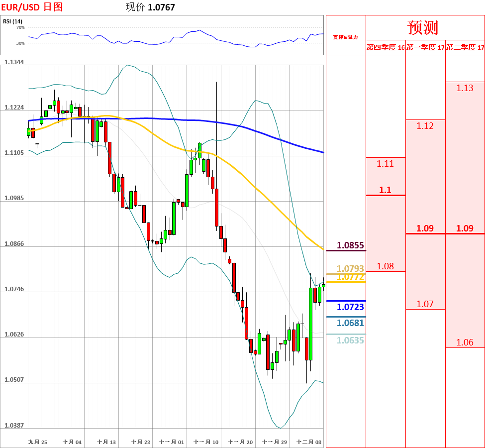The image size is (485, 448).
Task: Choose the 第一季度 17 forecast column header
Action: 425,48
